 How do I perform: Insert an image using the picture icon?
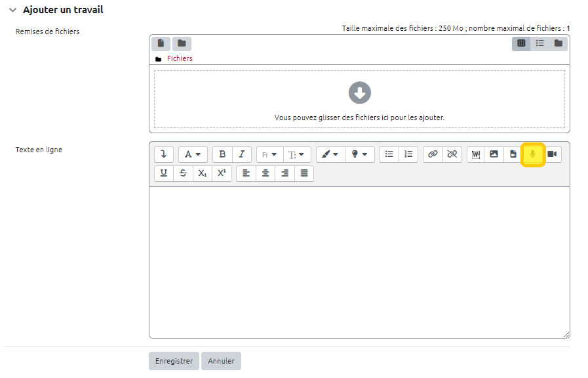coord(494,154)
